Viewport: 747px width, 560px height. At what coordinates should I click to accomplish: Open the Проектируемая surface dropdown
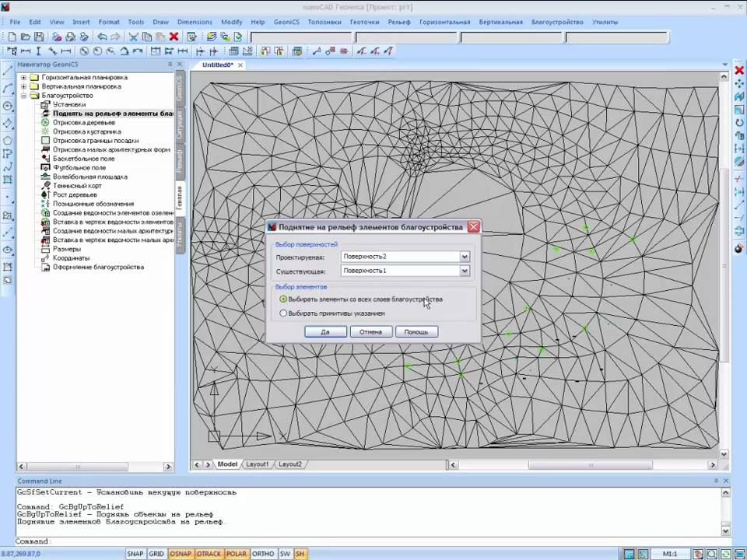coord(465,257)
